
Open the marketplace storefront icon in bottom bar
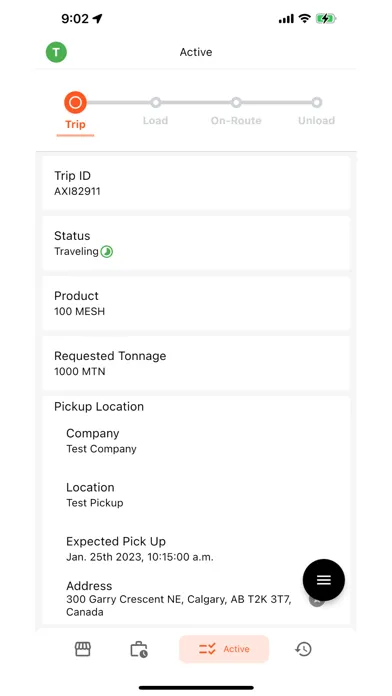click(x=83, y=649)
